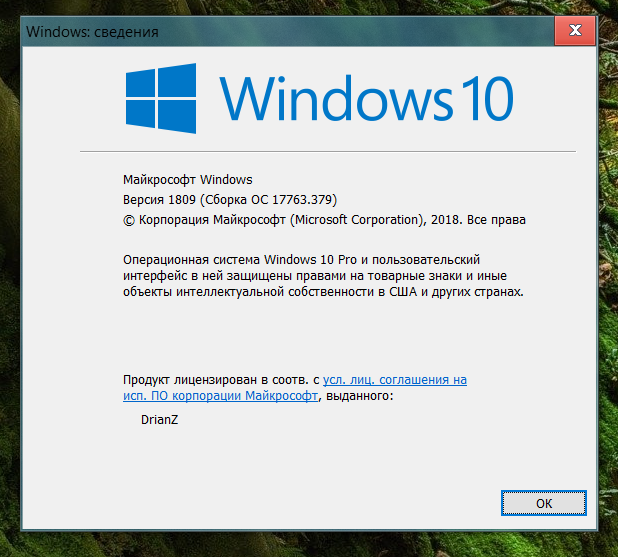Click the version line 'Версия 1809 (Сборка ОС 17763.379)'
618x557 pixels.
(x=230, y=200)
